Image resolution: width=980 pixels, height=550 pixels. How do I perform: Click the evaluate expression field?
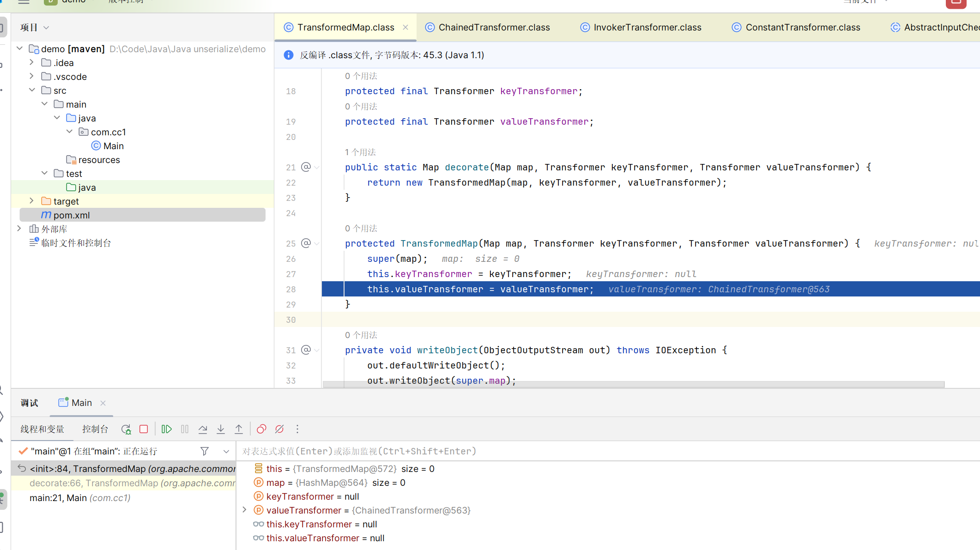(x=608, y=451)
